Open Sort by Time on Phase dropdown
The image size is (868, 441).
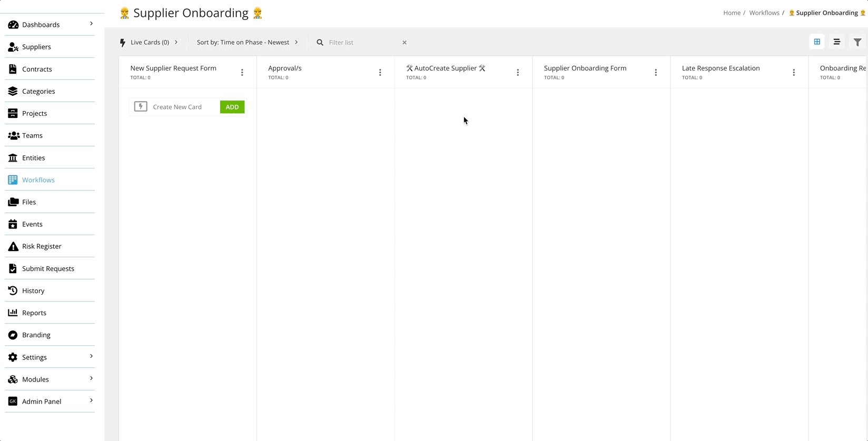(x=248, y=42)
